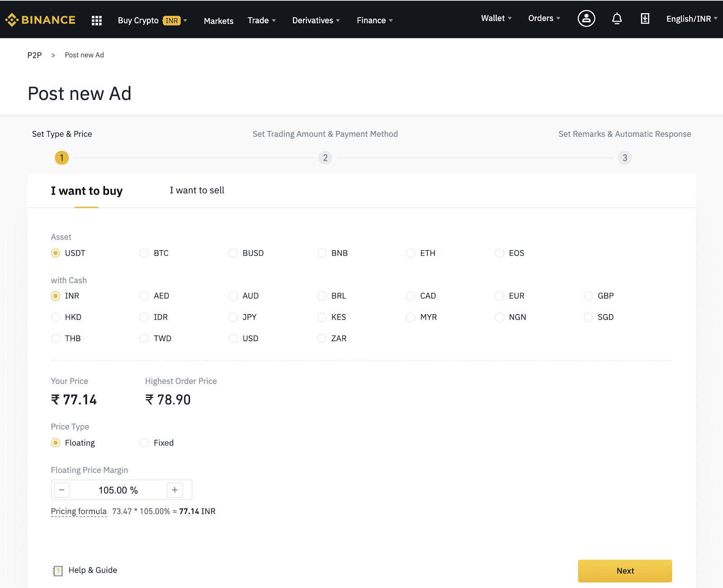Select the EOS asset radio button
This screenshot has height=588, width=723.
499,253
